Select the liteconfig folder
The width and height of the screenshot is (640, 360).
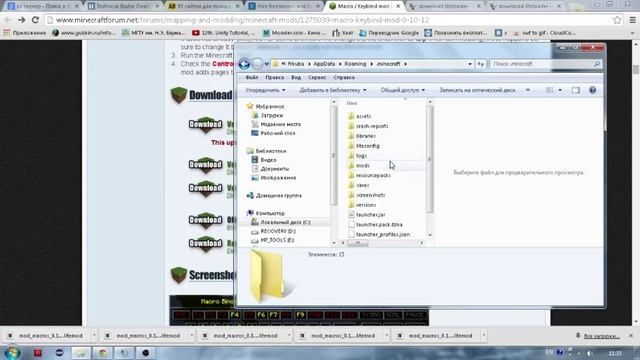coord(367,146)
